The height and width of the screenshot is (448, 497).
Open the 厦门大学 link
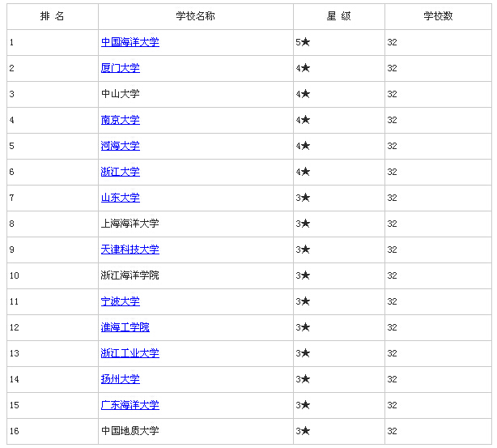(120, 68)
